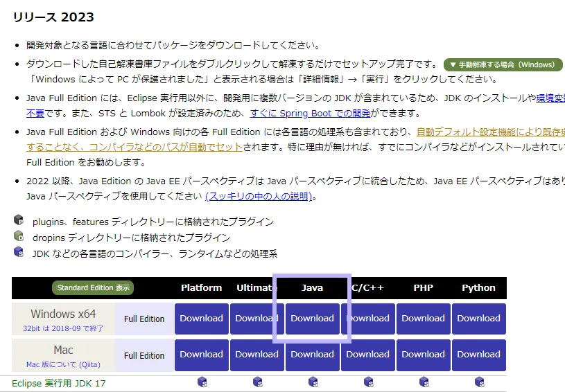Viewport: 565px width, 392px height.
Task: Download Windows x64 Ultimate Full Edition
Action: point(257,319)
